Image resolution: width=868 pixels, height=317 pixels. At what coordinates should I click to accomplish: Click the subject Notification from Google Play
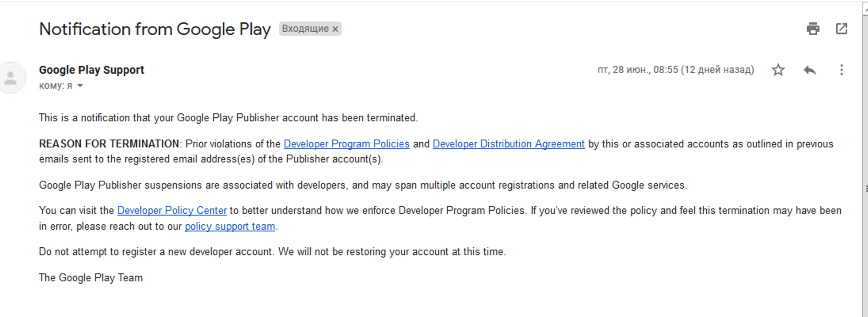[155, 29]
